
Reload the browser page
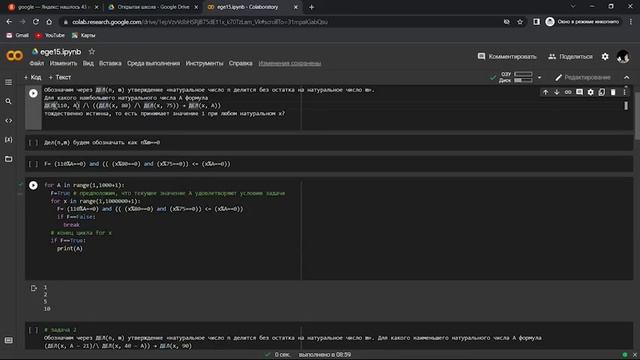pyautogui.click(x=36, y=22)
